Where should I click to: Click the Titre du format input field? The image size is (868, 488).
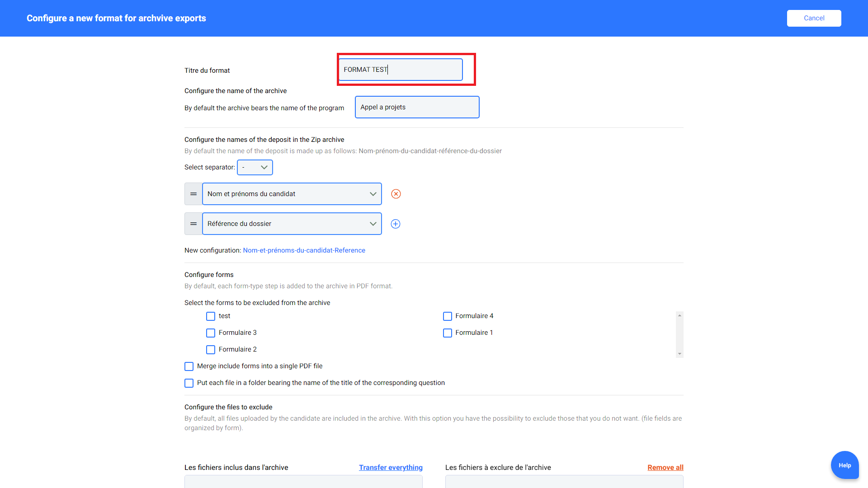[401, 70]
